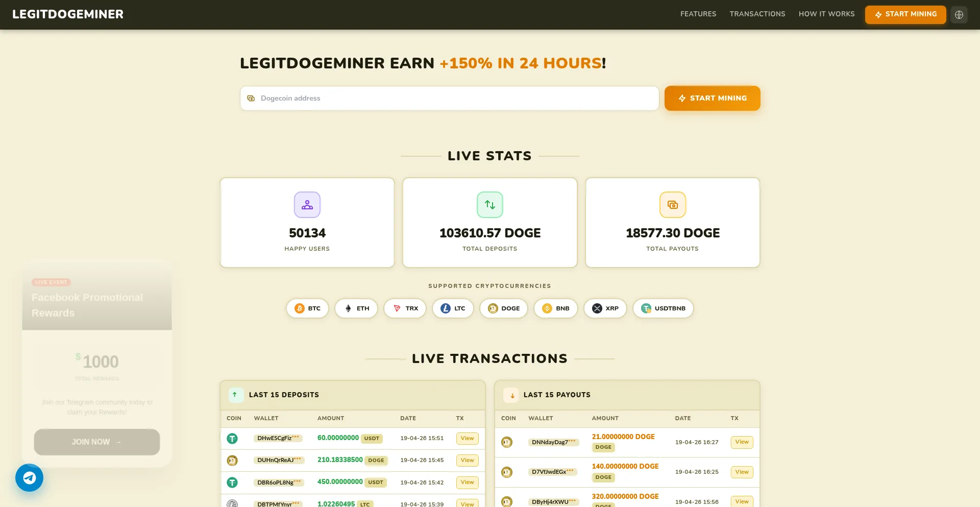The height and width of the screenshot is (507, 980).
Task: Focus the Dogecoin address input field
Action: tap(450, 98)
